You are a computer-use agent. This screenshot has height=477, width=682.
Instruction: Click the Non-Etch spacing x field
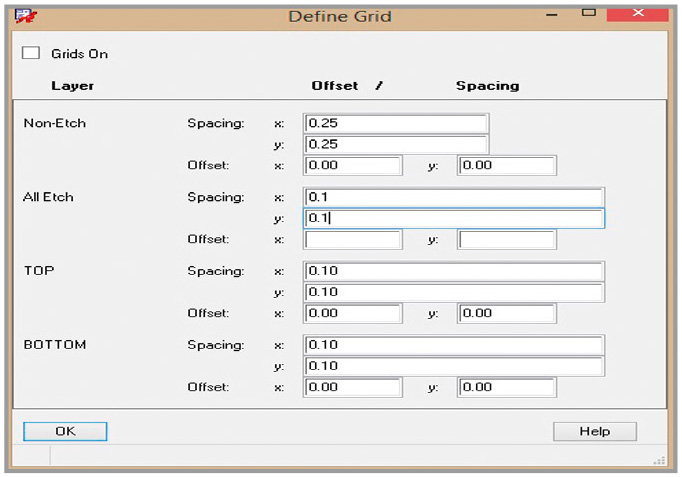click(396, 123)
